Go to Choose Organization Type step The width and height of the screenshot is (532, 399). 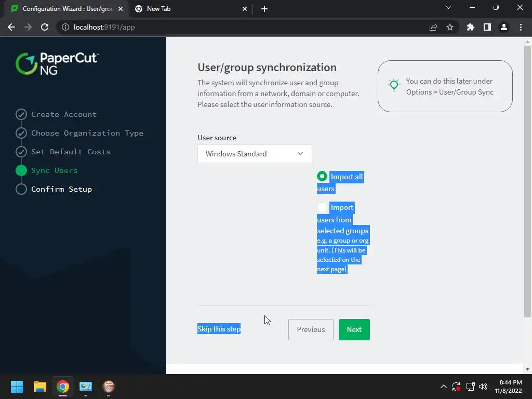tap(87, 133)
